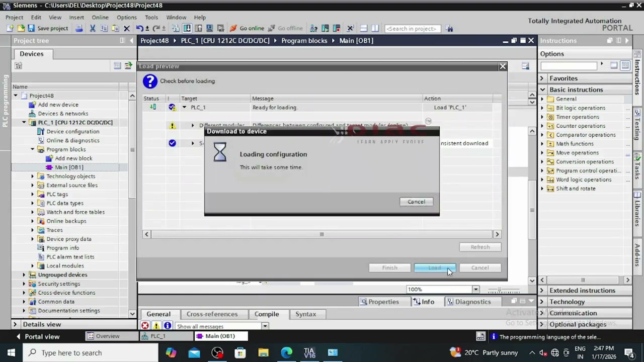Switch to the Syntax tab
Screen dimensions: 644x362
click(x=305, y=314)
